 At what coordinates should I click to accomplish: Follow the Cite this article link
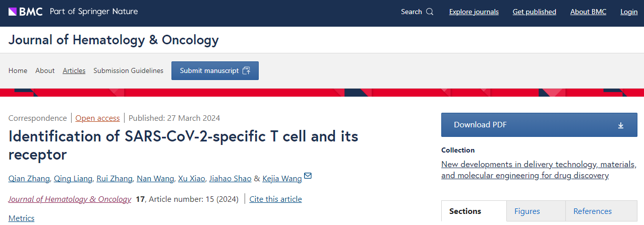coord(275,199)
